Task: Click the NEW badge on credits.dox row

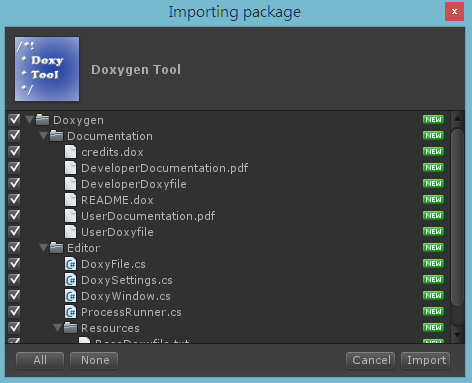Action: 433,152
